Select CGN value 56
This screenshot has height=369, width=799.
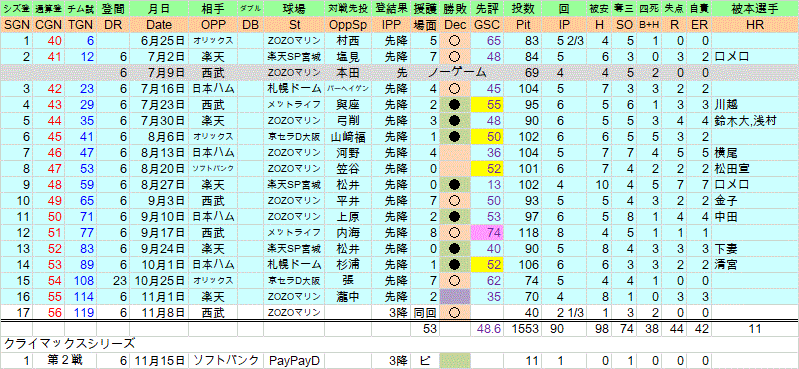coord(48,312)
